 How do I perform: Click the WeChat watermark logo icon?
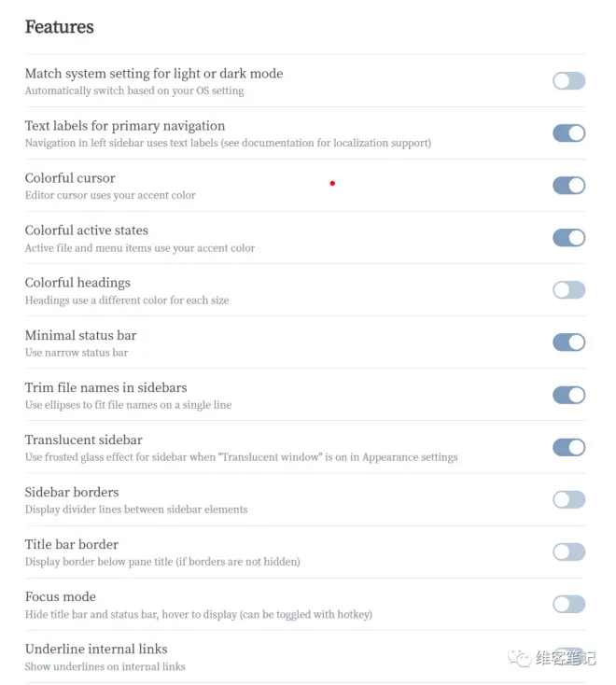click(x=520, y=658)
